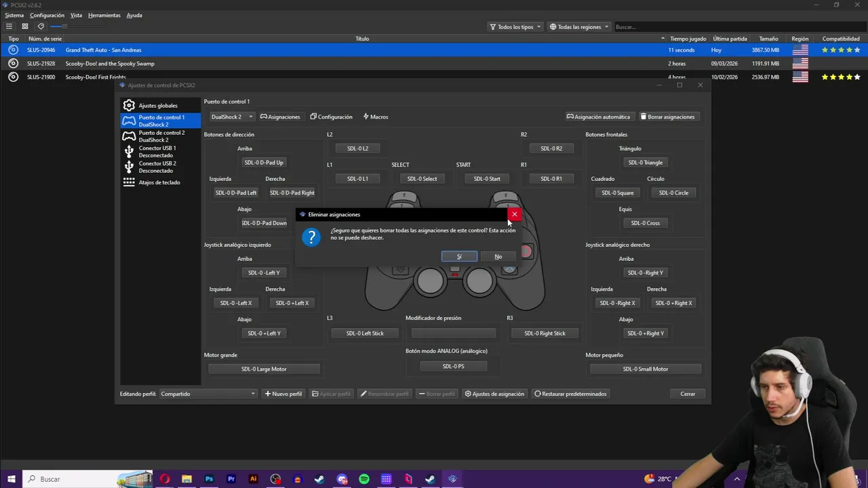Open Spotify from taskbar
Image resolution: width=868 pixels, height=488 pixels.
[364, 479]
